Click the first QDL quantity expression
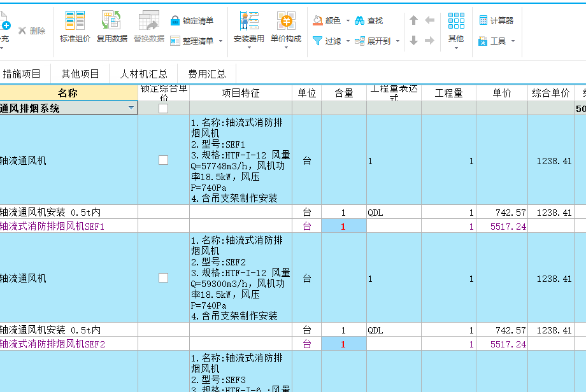Image resolution: width=586 pixels, height=392 pixels. 375,213
